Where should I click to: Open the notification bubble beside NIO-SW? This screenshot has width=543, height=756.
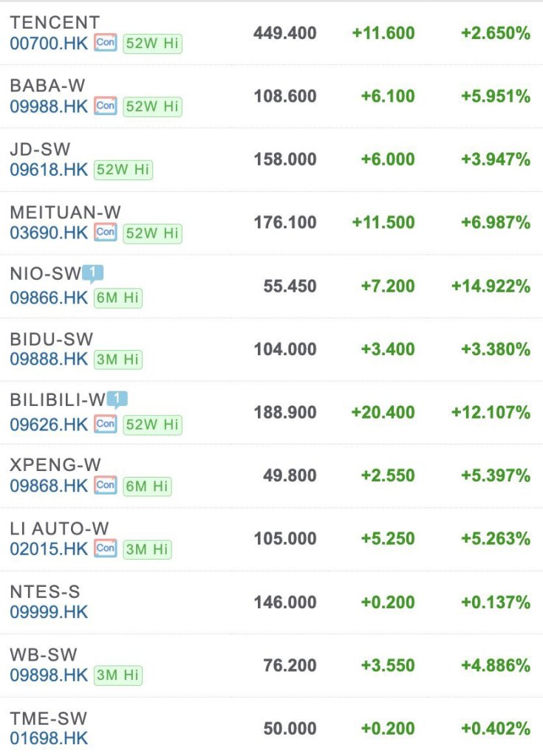point(92,274)
